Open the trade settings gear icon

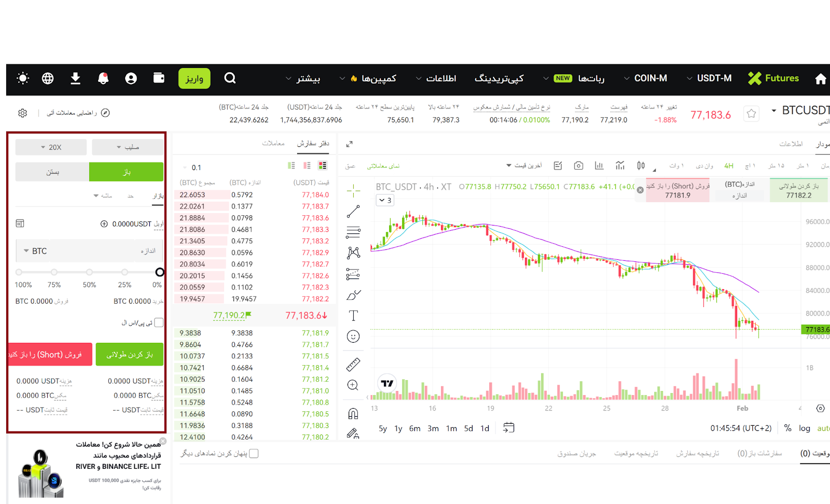22,113
